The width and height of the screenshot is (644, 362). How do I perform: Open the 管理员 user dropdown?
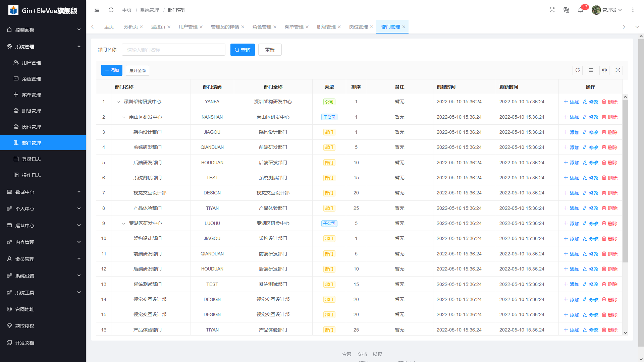click(x=607, y=10)
